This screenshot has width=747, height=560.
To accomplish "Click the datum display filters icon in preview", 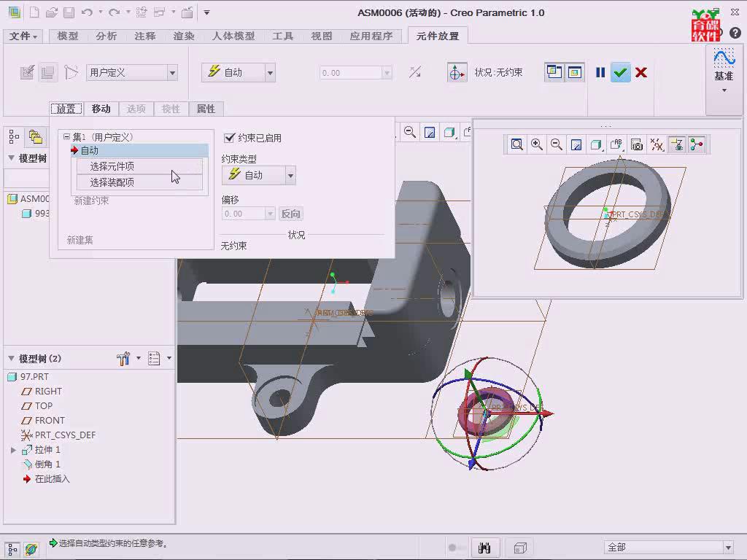I will [657, 144].
